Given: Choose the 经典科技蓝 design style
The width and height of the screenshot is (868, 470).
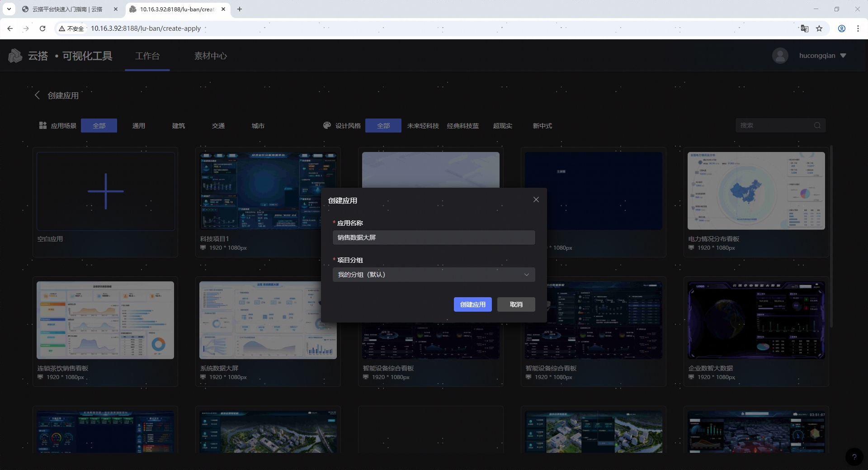Looking at the screenshot, I should (463, 126).
